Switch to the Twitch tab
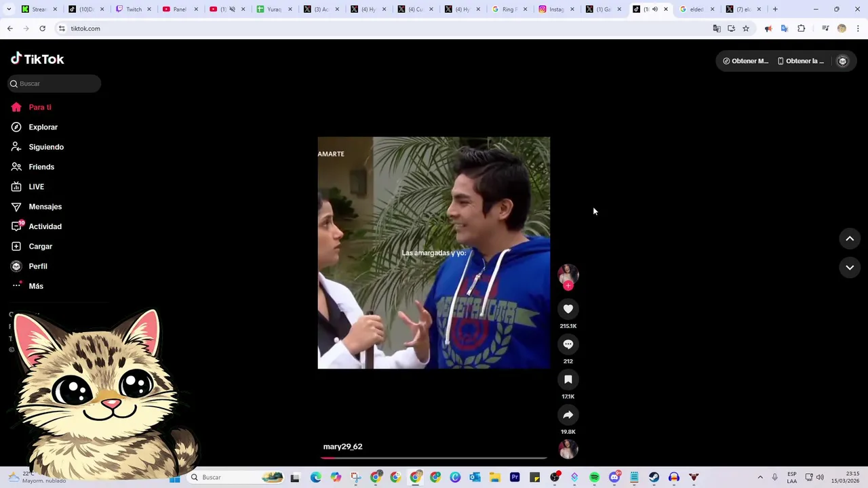 tap(133, 9)
